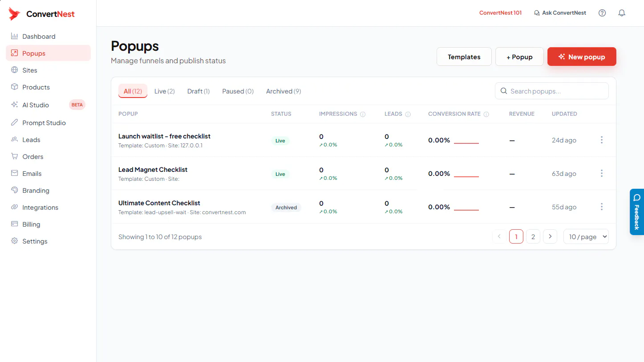644x362 pixels.
Task: Open actions menu for Lead Magnet Checklist
Action: [602, 173]
